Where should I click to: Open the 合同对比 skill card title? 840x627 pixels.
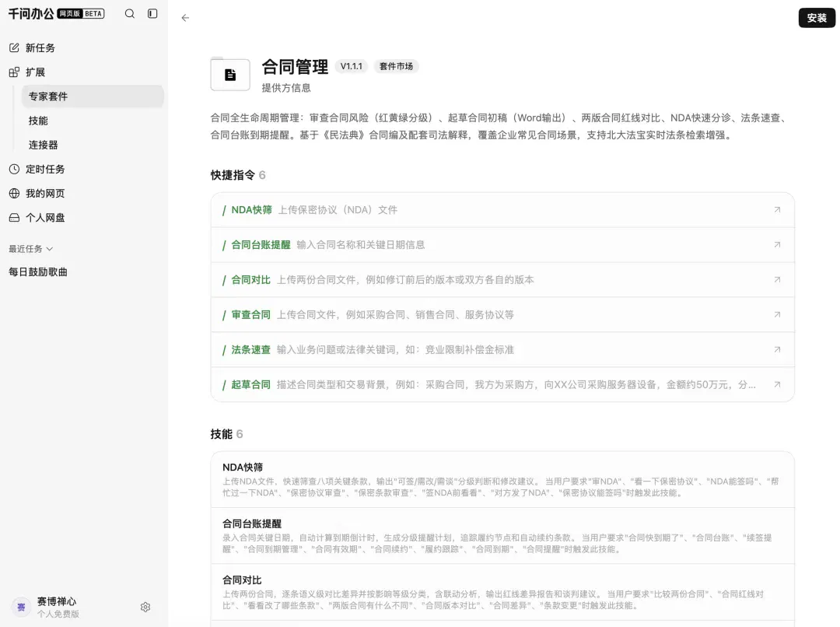[242, 580]
